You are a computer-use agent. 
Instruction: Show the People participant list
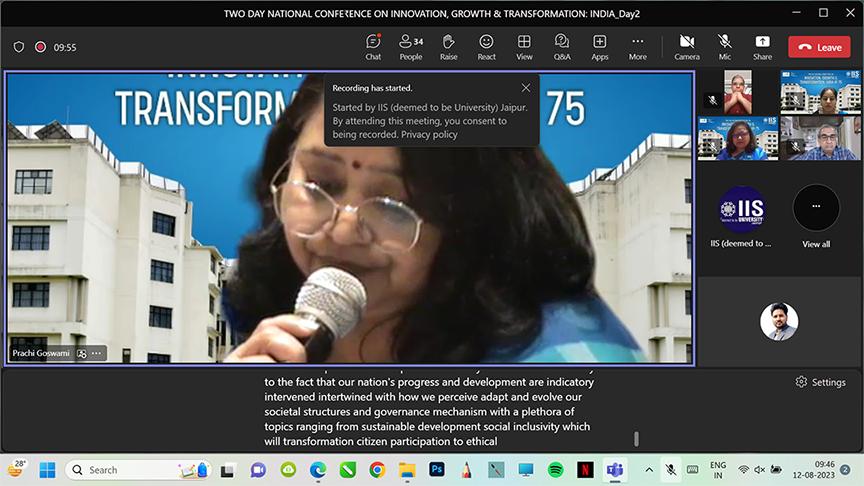(x=411, y=46)
